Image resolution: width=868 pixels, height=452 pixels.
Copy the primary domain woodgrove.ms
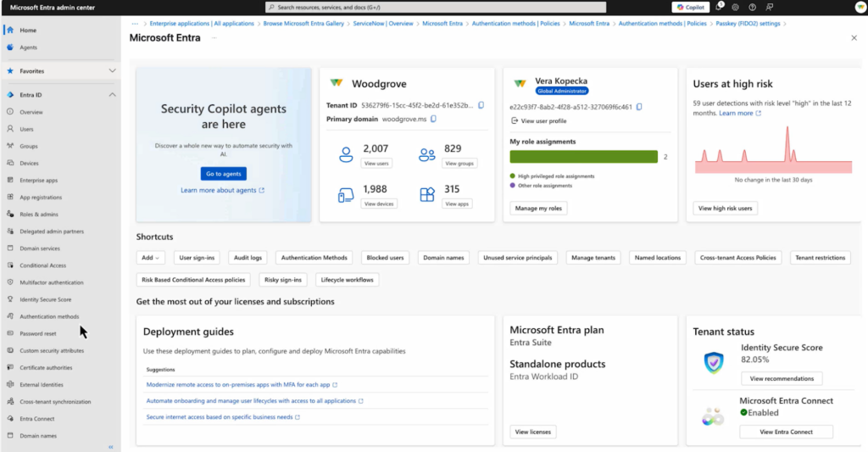click(433, 119)
